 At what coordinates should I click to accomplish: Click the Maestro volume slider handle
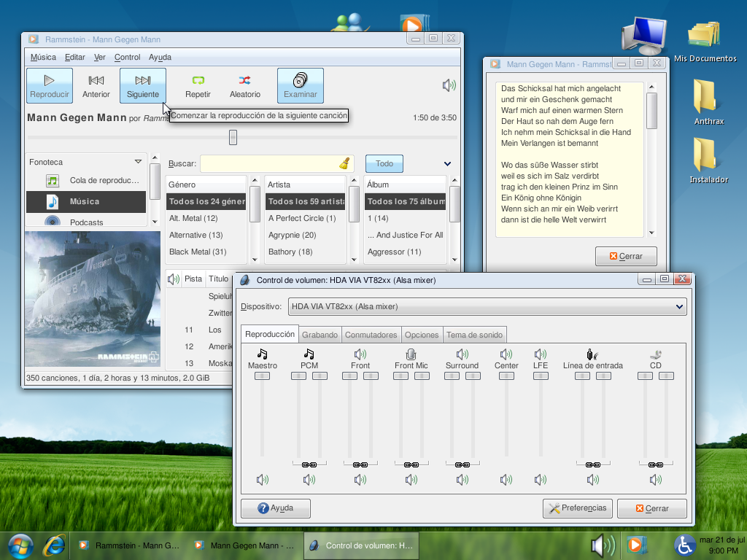[x=262, y=376]
